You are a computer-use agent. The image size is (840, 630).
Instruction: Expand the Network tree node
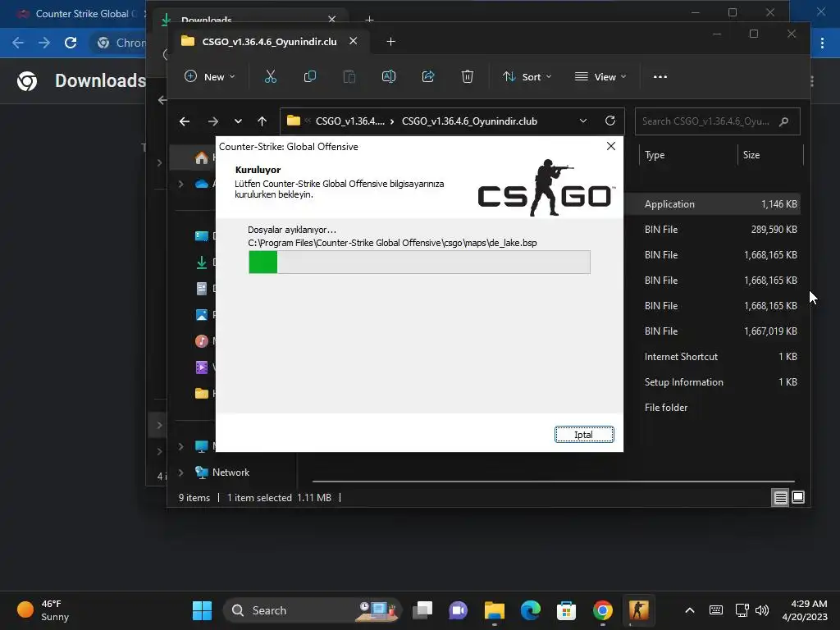tap(181, 472)
